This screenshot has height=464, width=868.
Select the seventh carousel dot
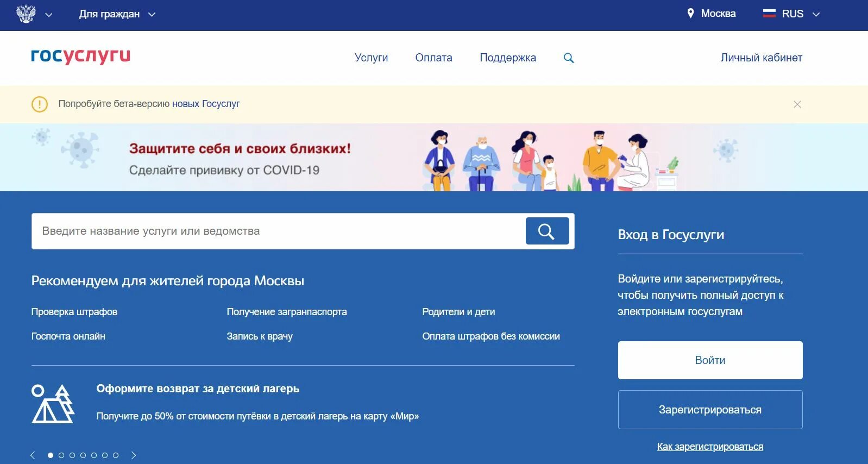[x=116, y=455]
